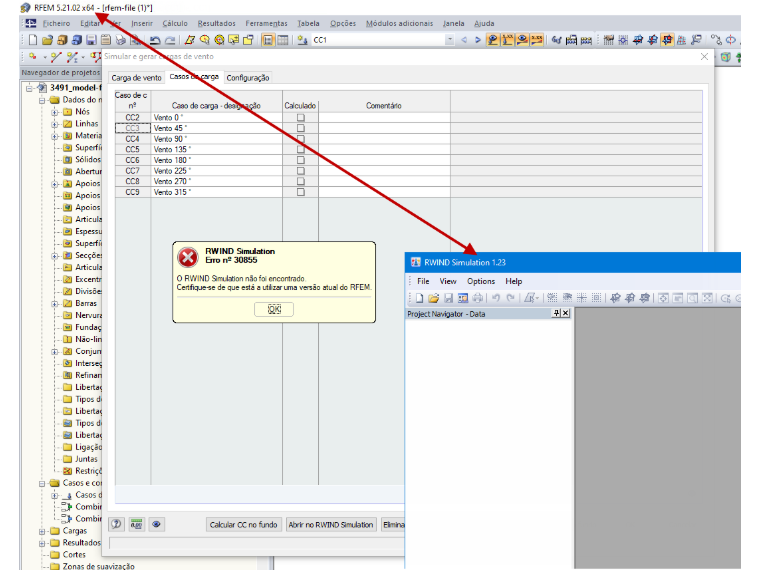Create a new model in RFEM toolbar
Screen dimensions: 760x570
coord(32,40)
